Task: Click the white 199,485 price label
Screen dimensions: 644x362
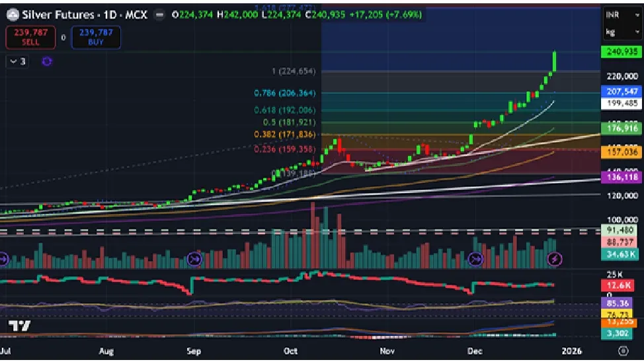Action: click(622, 103)
